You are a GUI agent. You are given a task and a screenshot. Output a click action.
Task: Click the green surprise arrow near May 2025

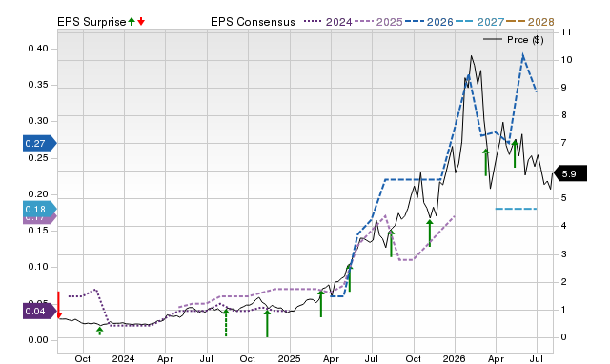350,277
